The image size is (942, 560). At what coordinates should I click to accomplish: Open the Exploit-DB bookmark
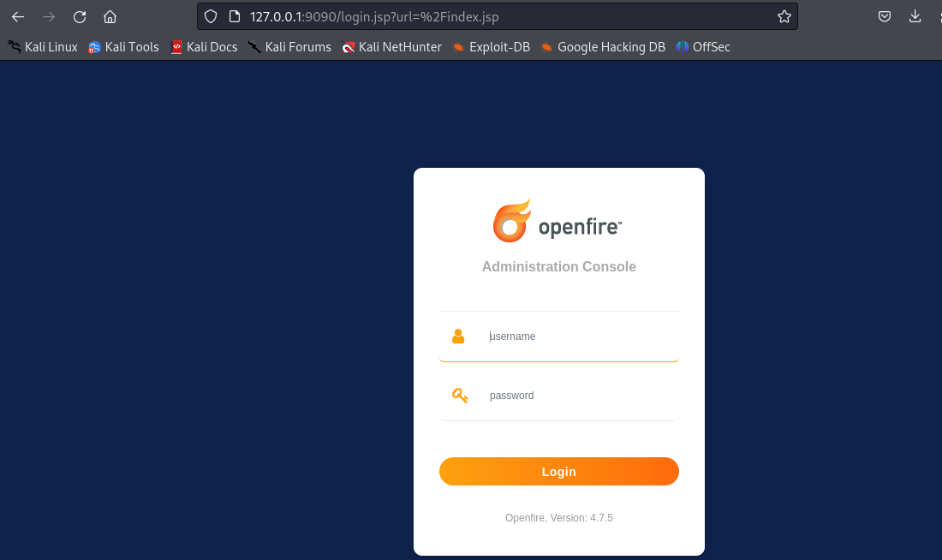pos(492,47)
